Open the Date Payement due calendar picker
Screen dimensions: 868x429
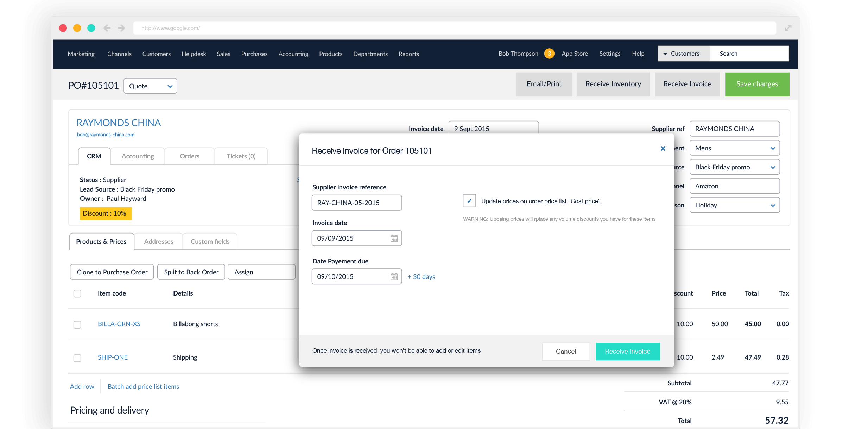point(394,276)
